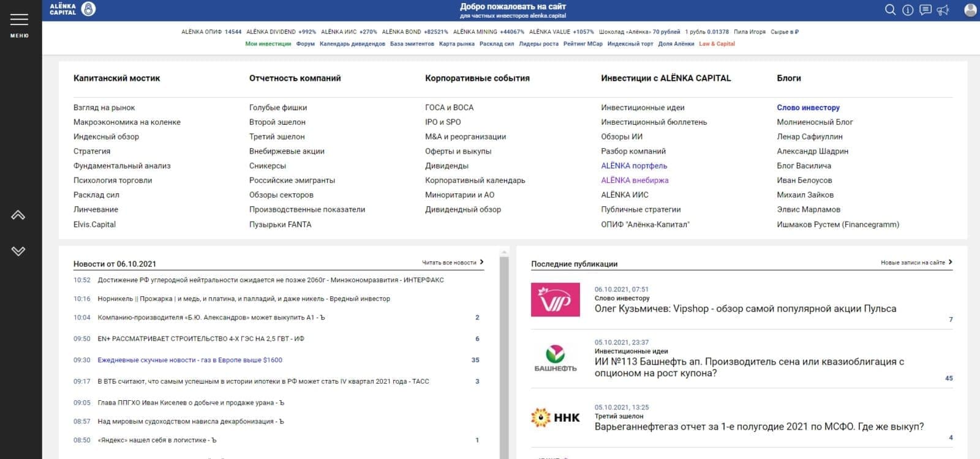Open 'Ишмаков Рустем (Financegramm)' blog
980x459 pixels.
tap(838, 225)
